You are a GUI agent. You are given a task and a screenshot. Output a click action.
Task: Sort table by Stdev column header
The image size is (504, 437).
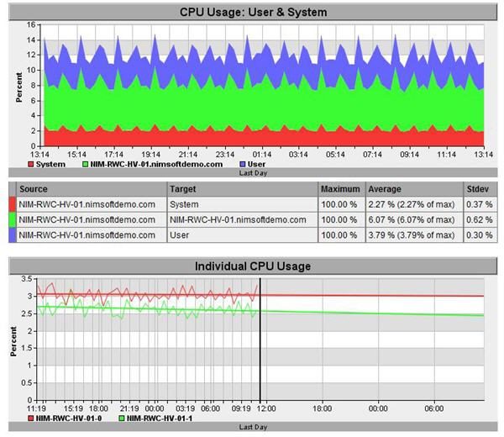480,189
